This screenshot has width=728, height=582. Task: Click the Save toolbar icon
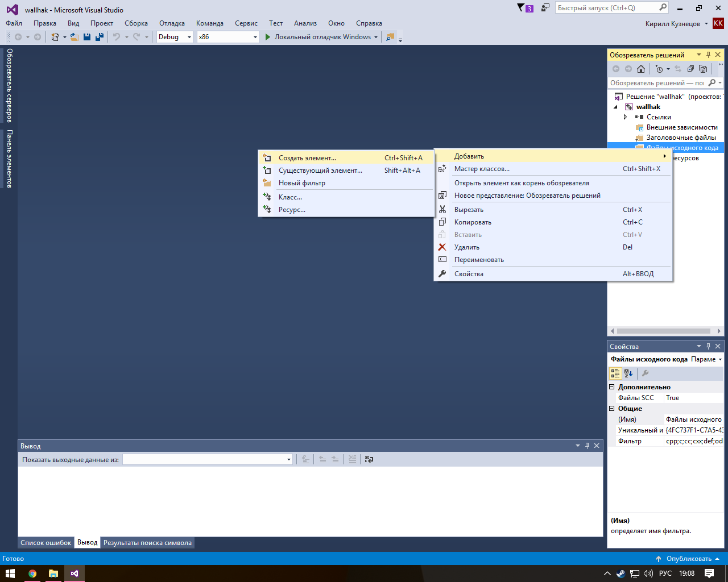coord(87,37)
